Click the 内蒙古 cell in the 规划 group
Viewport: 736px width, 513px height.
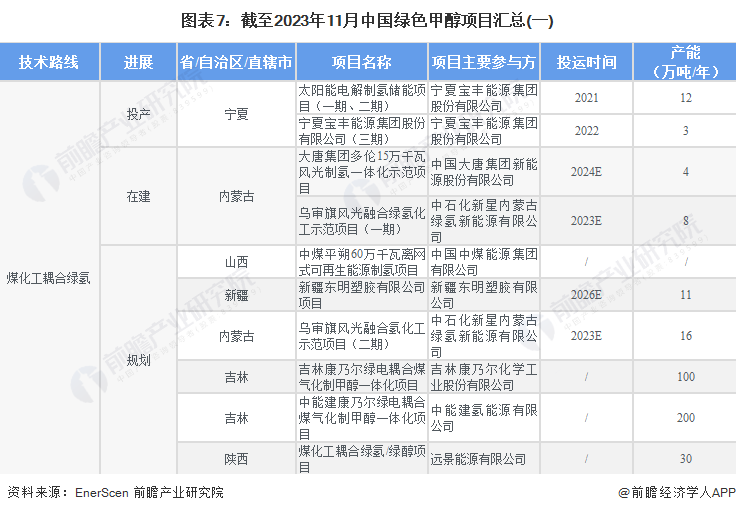click(x=236, y=336)
